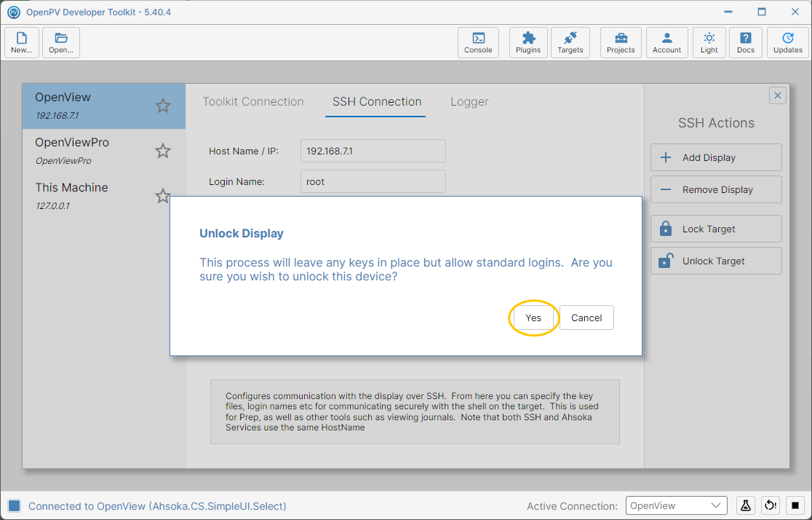
Task: Minimize the OpenPV Developer Toolkit window
Action: tap(728, 12)
